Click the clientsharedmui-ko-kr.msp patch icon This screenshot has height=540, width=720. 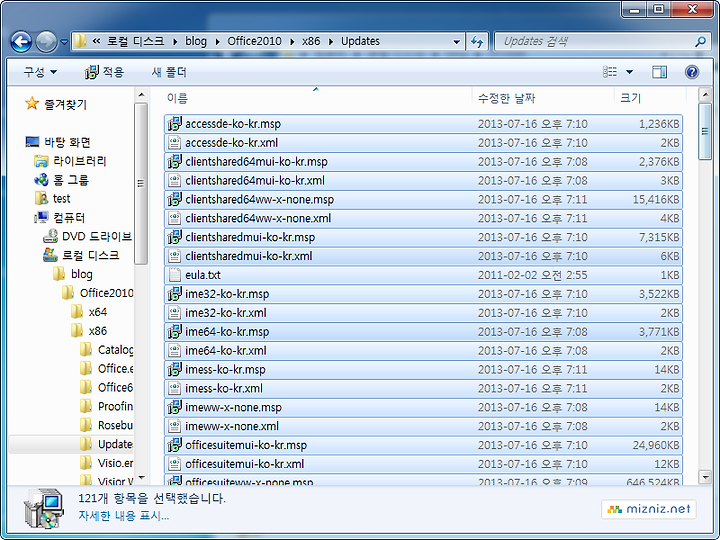[174, 237]
